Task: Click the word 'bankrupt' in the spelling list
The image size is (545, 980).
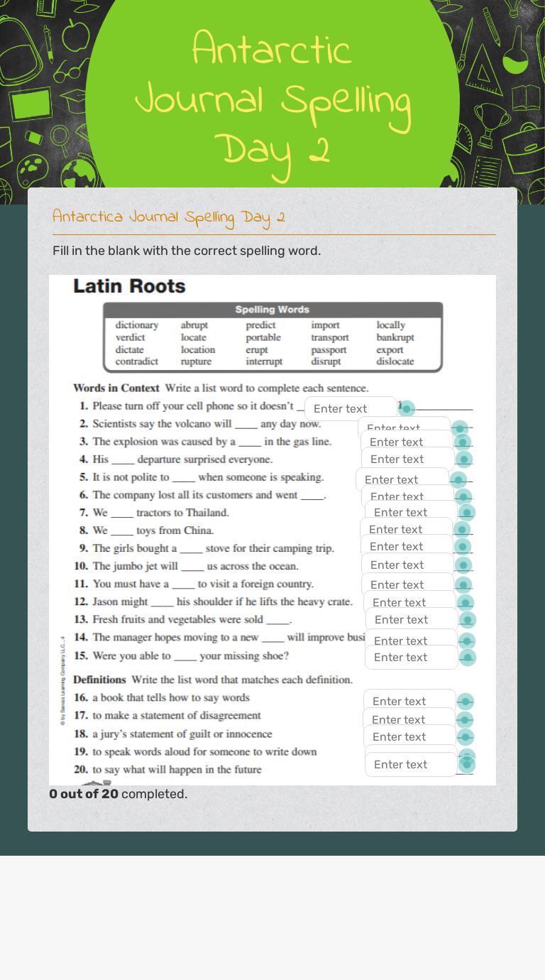Action: [x=395, y=337]
